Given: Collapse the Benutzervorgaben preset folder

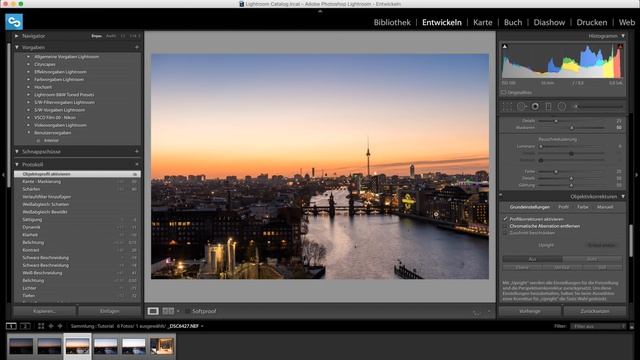Looking at the screenshot, I should 29,133.
